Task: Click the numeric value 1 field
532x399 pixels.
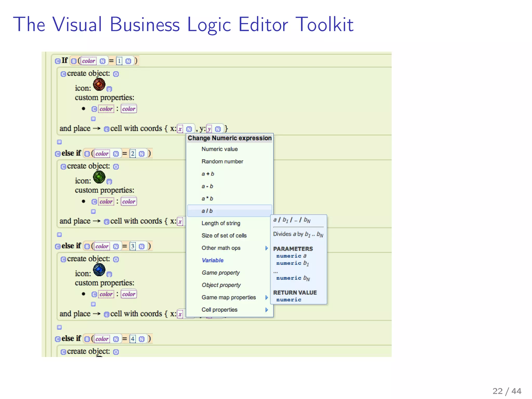Action: point(119,61)
